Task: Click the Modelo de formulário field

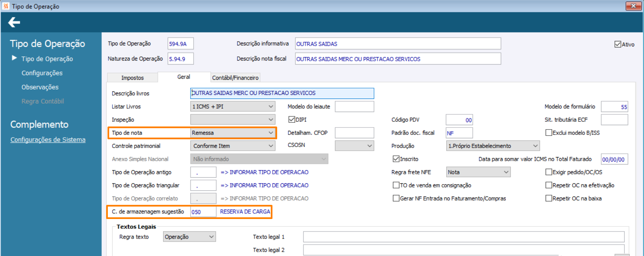Action: 614,106
